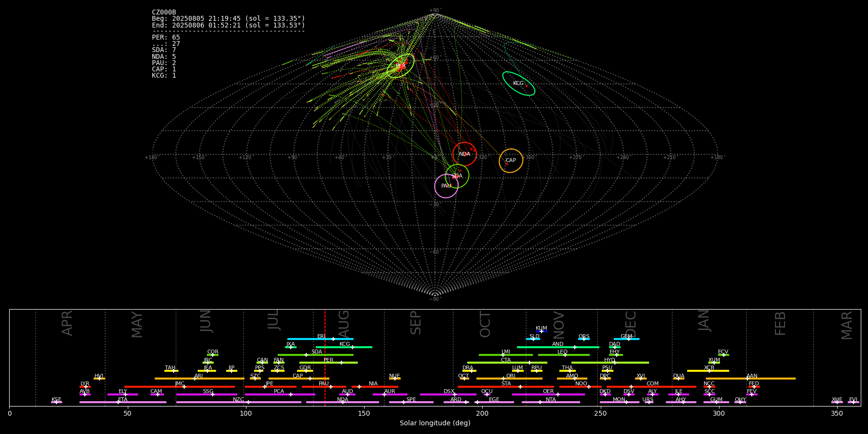This screenshot has height=434, width=868.
Task: Select the 'Beg: 20250805 21:19:45' line
Action: 229,19
